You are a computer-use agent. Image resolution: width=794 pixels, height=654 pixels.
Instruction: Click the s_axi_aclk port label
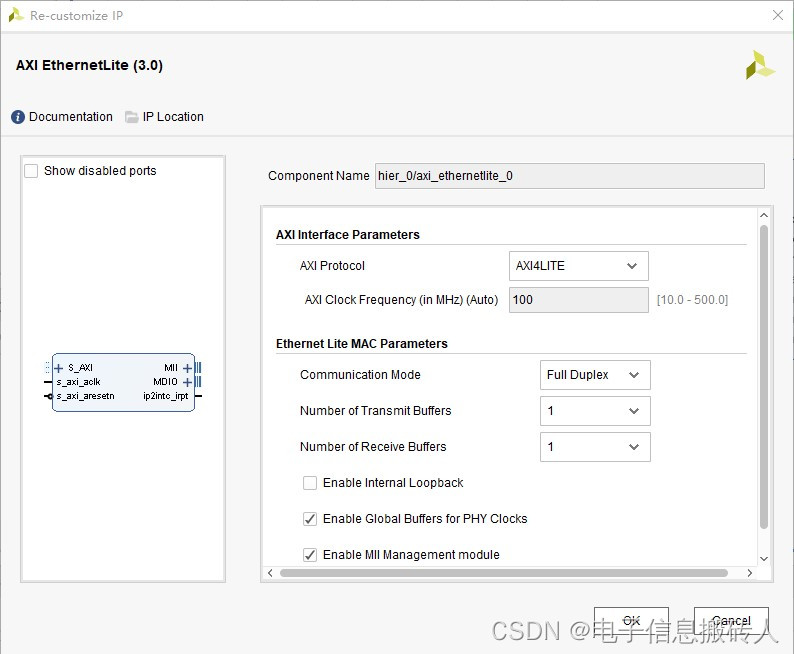coord(78,382)
